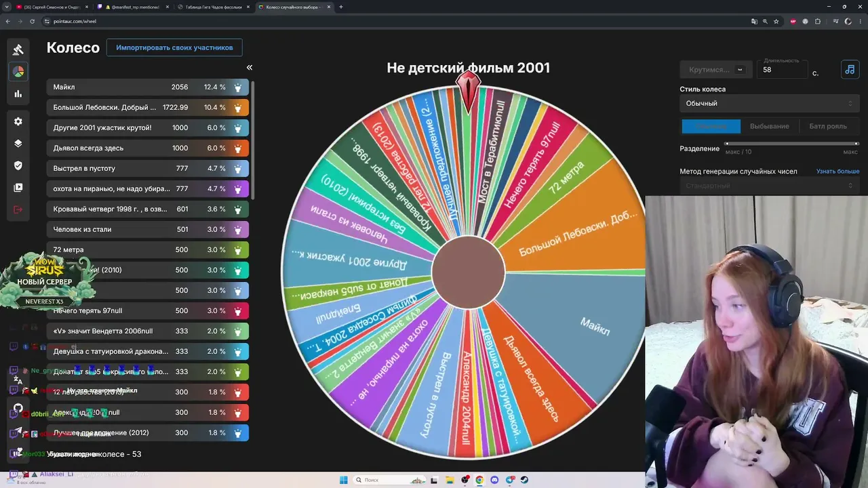Click crown icon on Другие 2001 row
This screenshot has height=488, width=868.
(238, 127)
